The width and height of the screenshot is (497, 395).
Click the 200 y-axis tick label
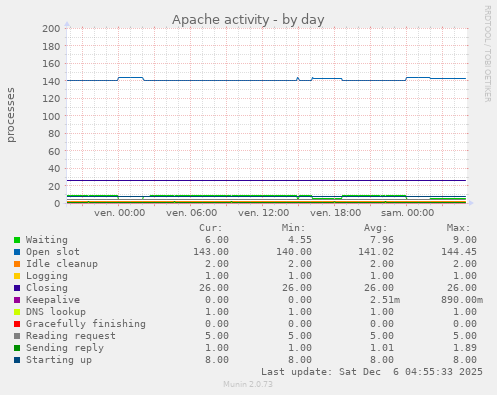click(x=51, y=28)
